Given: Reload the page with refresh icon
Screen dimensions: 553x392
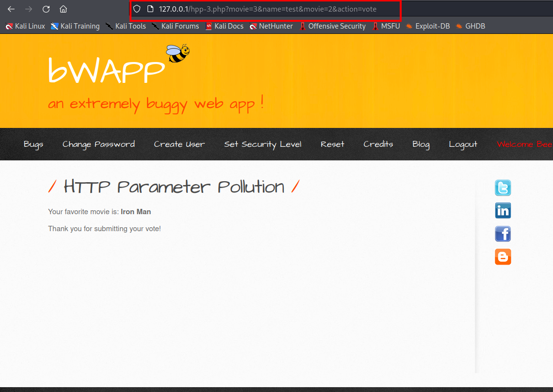Looking at the screenshot, I should [x=46, y=9].
